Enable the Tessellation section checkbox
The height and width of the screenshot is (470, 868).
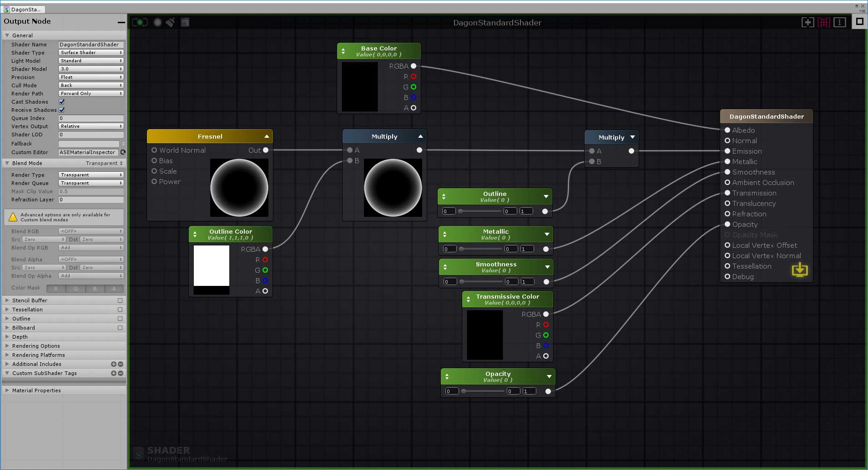pyautogui.click(x=120, y=310)
